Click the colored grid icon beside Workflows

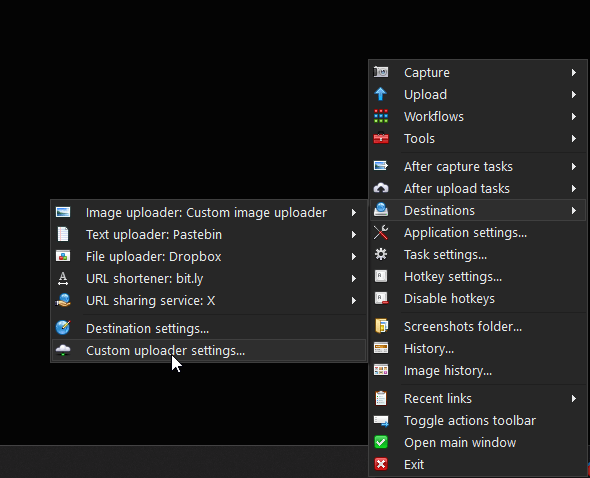click(x=381, y=116)
